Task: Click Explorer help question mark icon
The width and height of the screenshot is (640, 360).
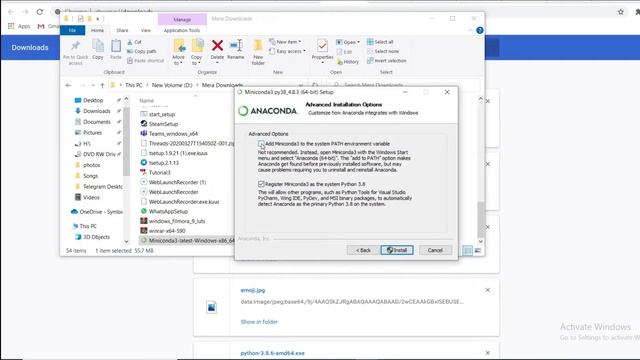Action: click(480, 30)
